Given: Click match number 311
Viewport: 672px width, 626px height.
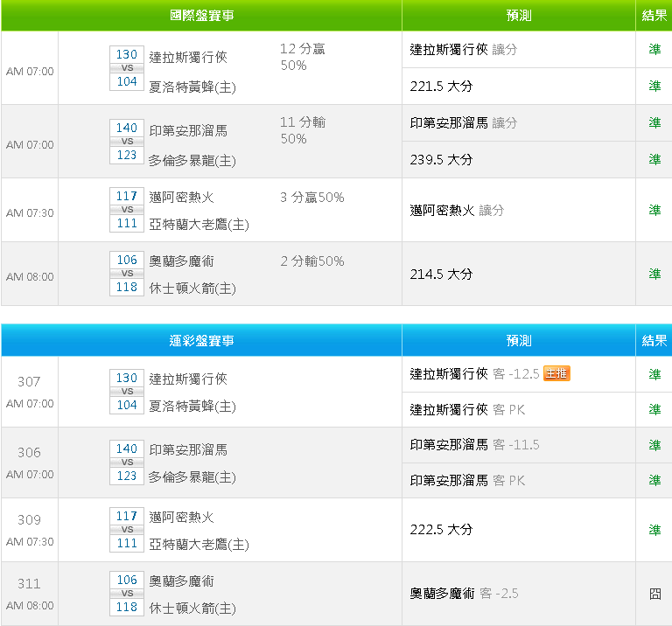Looking at the screenshot, I should click(x=29, y=584).
